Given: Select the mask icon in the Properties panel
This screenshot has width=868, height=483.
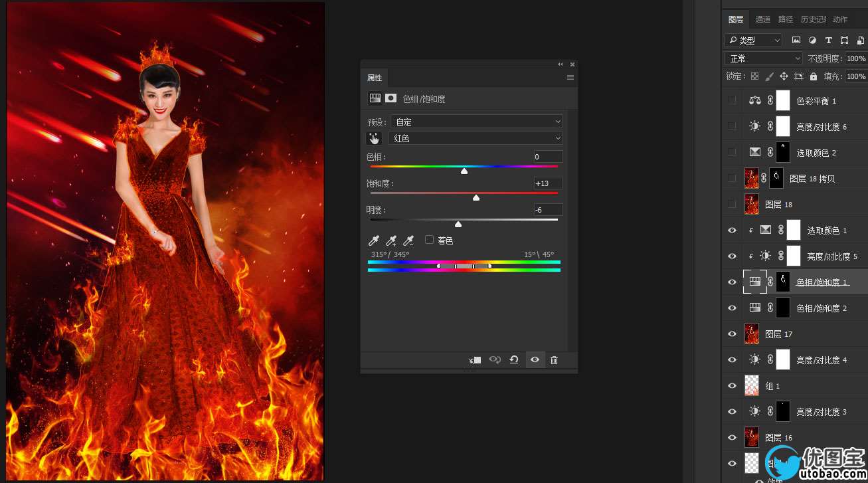Looking at the screenshot, I should (x=391, y=98).
